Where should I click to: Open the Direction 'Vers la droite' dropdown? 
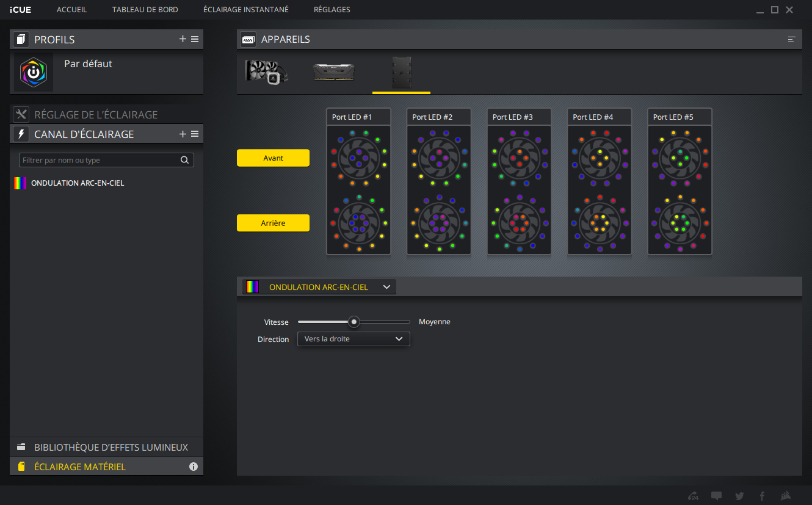click(353, 339)
